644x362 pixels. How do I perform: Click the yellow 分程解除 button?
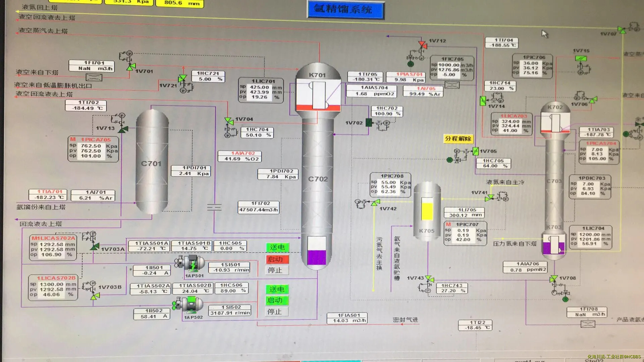(x=458, y=139)
